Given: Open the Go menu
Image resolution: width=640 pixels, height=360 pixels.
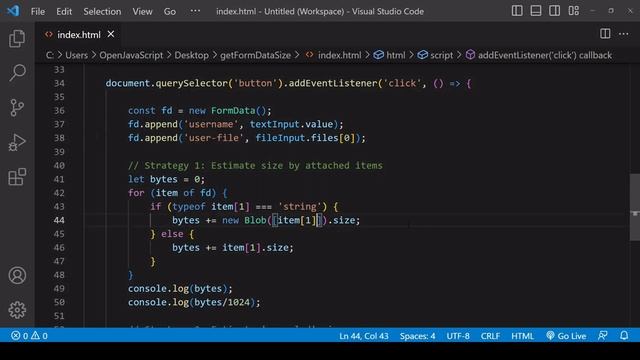Looking at the screenshot, I should (169, 11).
